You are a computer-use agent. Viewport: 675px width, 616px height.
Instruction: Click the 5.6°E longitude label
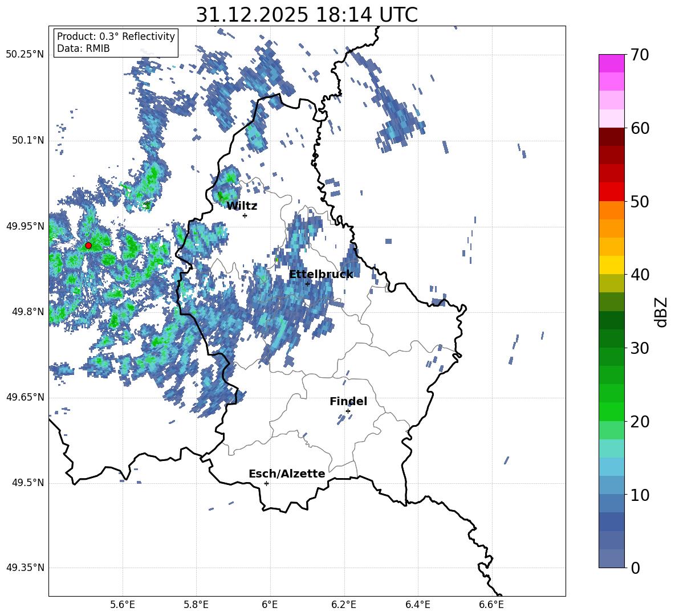click(123, 605)
